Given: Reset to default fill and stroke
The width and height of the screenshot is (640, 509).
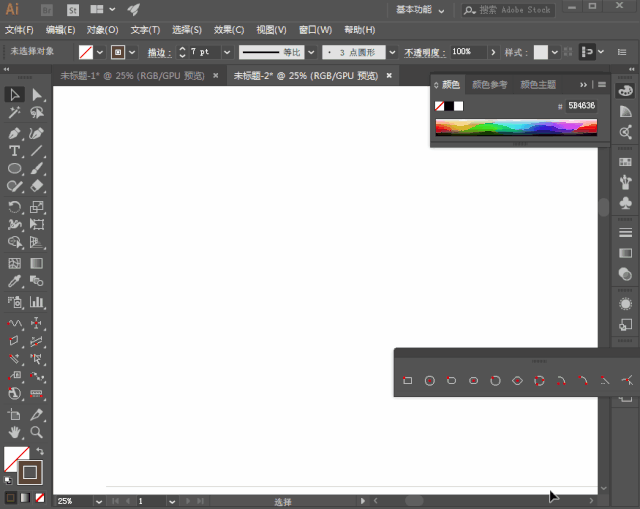Looking at the screenshot, I should pyautogui.click(x=8, y=480).
